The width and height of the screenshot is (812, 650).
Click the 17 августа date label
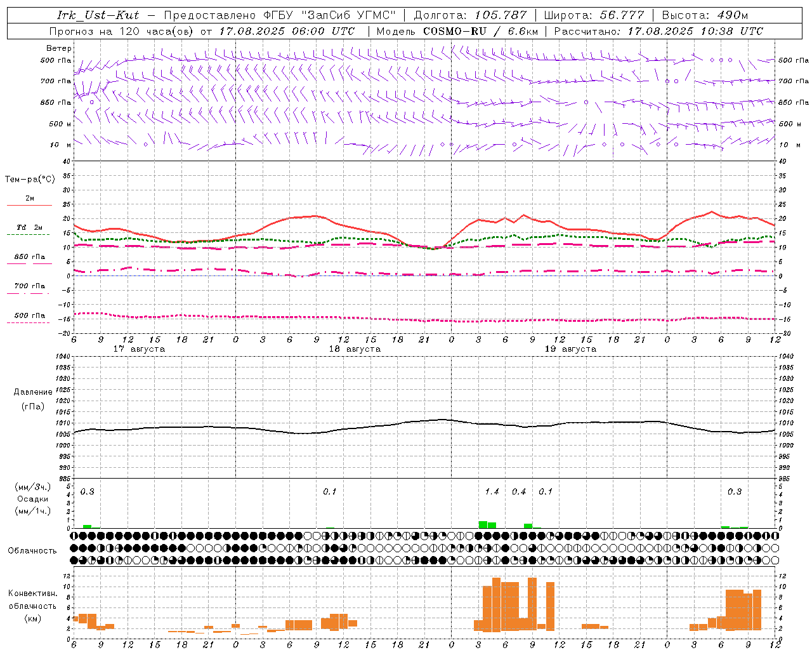(139, 349)
